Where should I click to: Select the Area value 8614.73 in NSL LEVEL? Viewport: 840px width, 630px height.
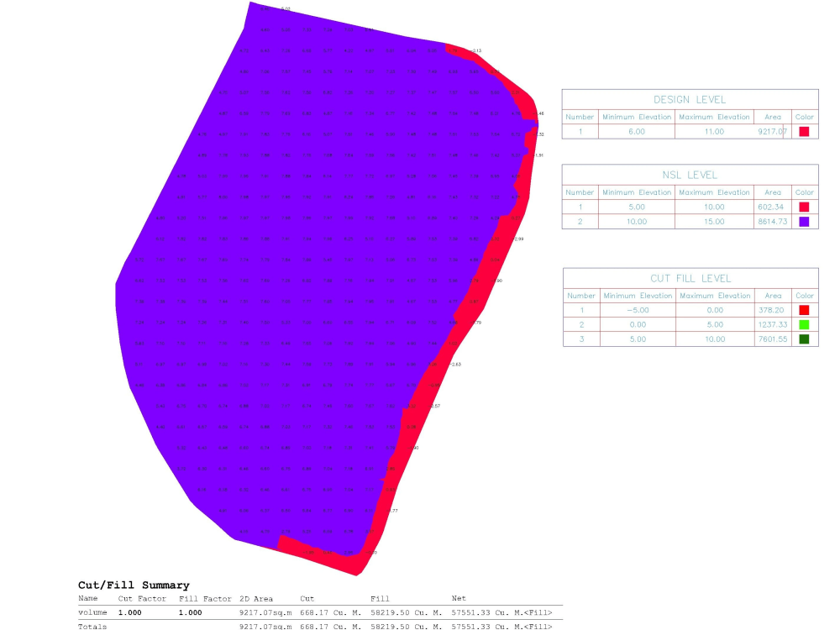click(x=772, y=222)
